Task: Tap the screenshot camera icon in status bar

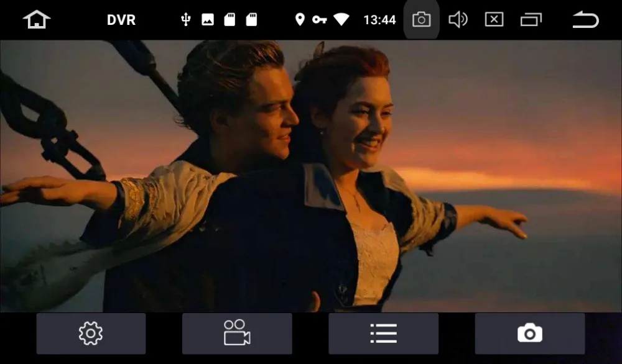Action: [x=421, y=19]
